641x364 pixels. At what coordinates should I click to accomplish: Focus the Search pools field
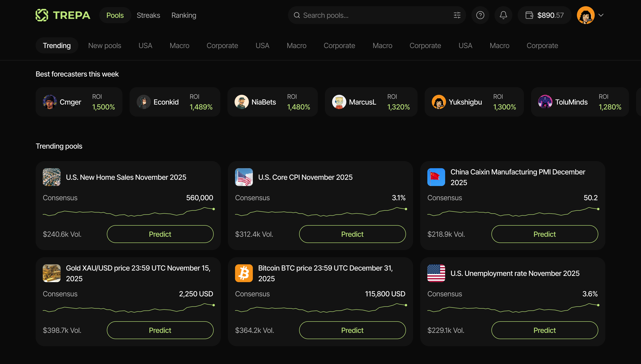(x=375, y=15)
